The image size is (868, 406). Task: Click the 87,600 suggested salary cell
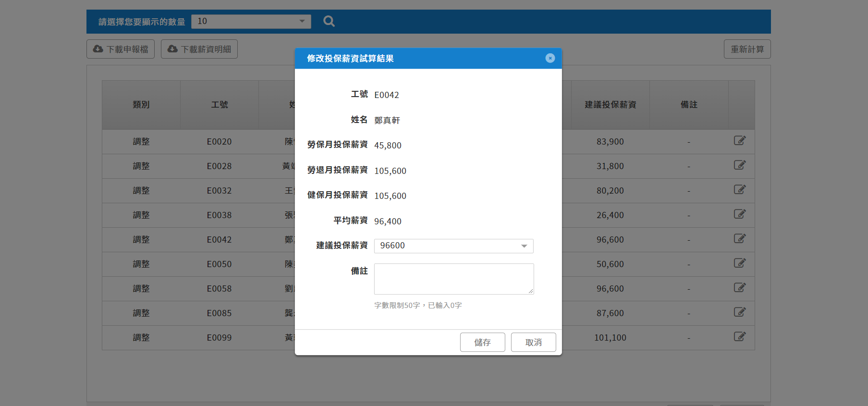[610, 313]
